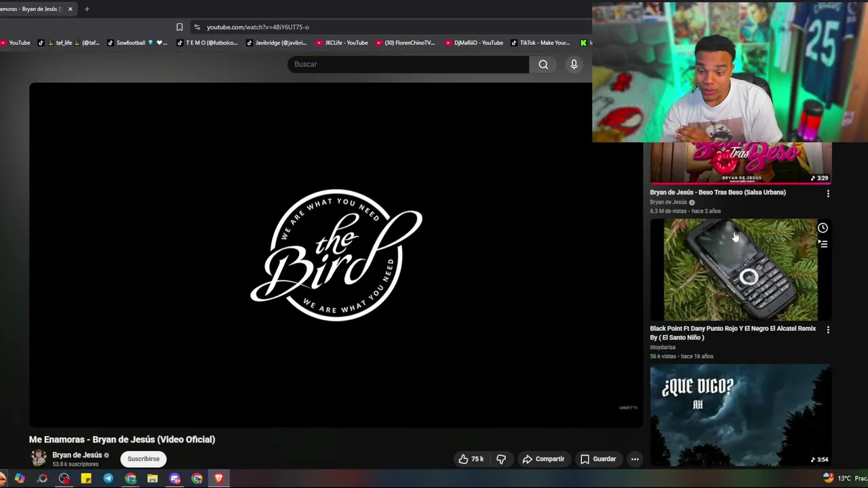Open options for Black Point Alcatel video

click(x=827, y=329)
